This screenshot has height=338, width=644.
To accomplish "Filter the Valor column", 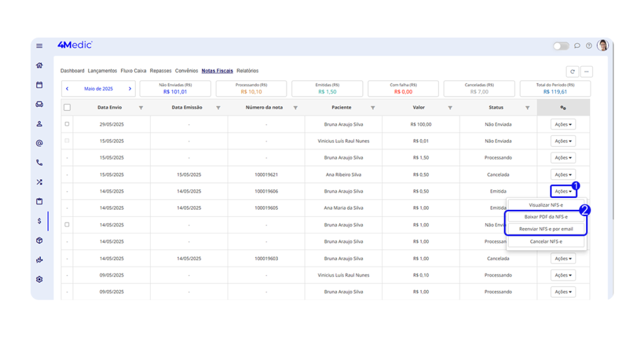I will [x=450, y=108].
